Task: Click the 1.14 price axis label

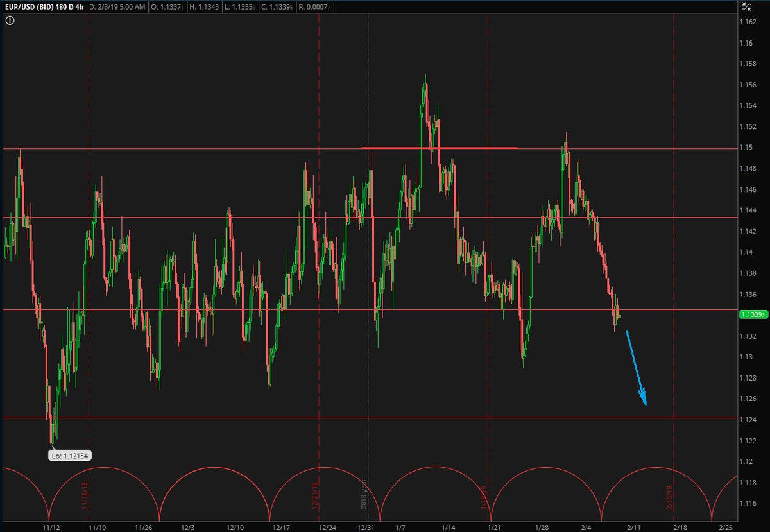Action: (746, 252)
